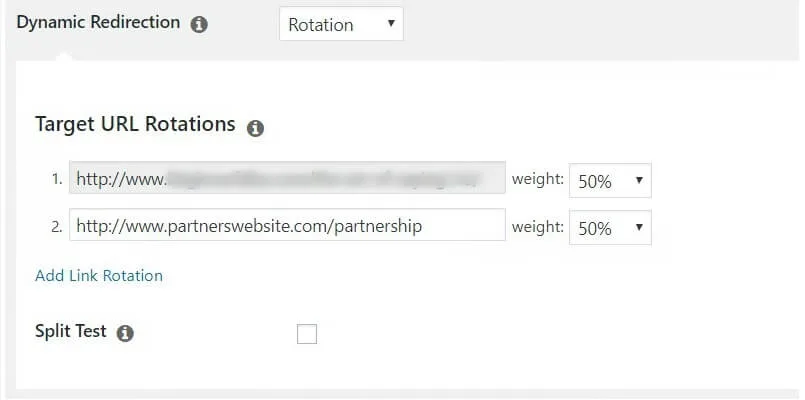805x400 pixels.
Task: Click the arrow on second 50% select
Action: click(639, 227)
